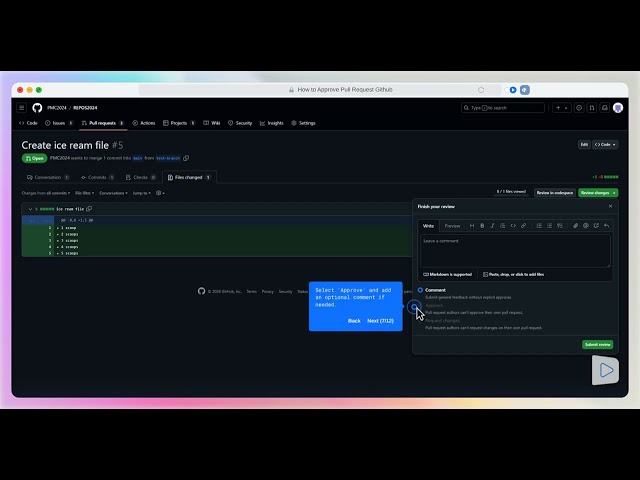Insert code with the code icon
Viewport: 640px width, 480px height.
click(513, 226)
